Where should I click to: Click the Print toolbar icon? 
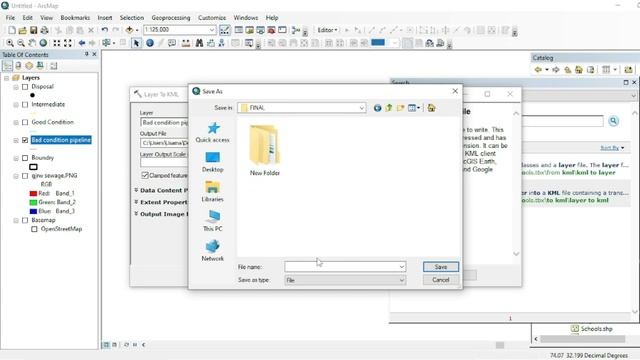tap(44, 30)
